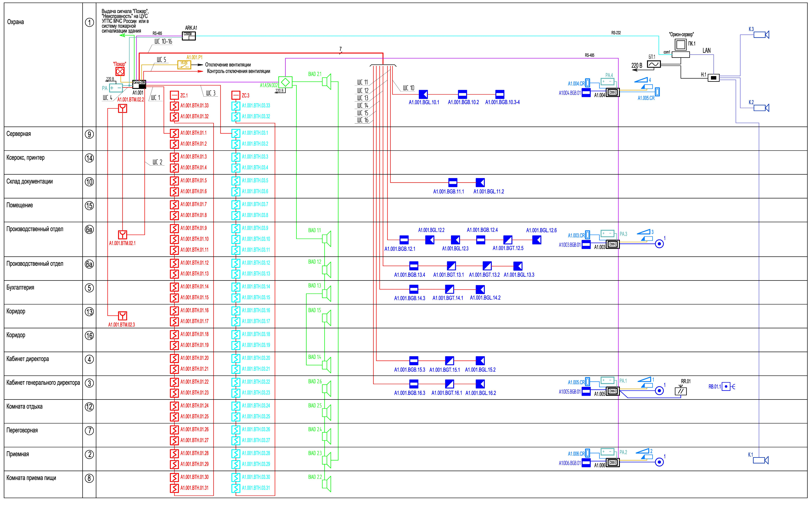Click the "Переговорная" room label
The image size is (812, 505).
pos(22,431)
